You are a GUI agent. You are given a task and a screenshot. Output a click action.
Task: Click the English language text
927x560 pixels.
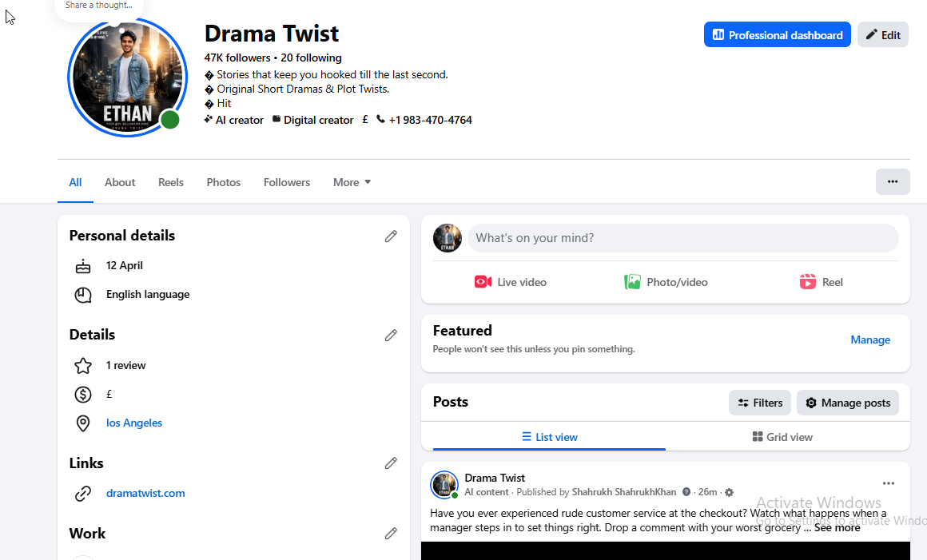[148, 294]
